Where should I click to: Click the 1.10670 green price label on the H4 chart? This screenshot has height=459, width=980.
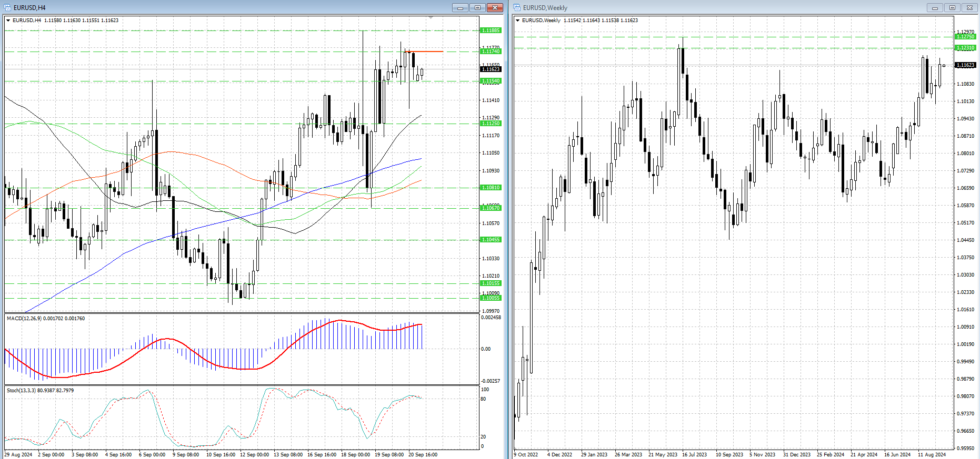tap(491, 208)
